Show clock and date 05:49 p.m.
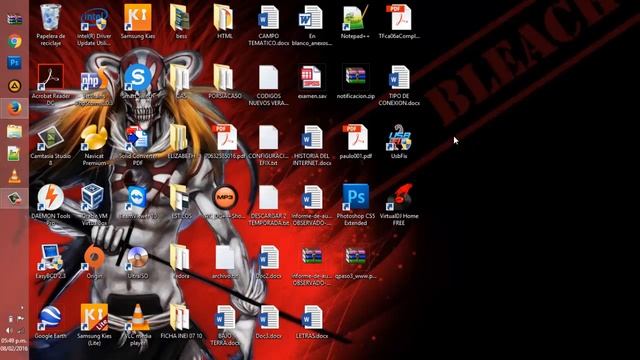The width and height of the screenshot is (640, 360). pyautogui.click(x=14, y=344)
